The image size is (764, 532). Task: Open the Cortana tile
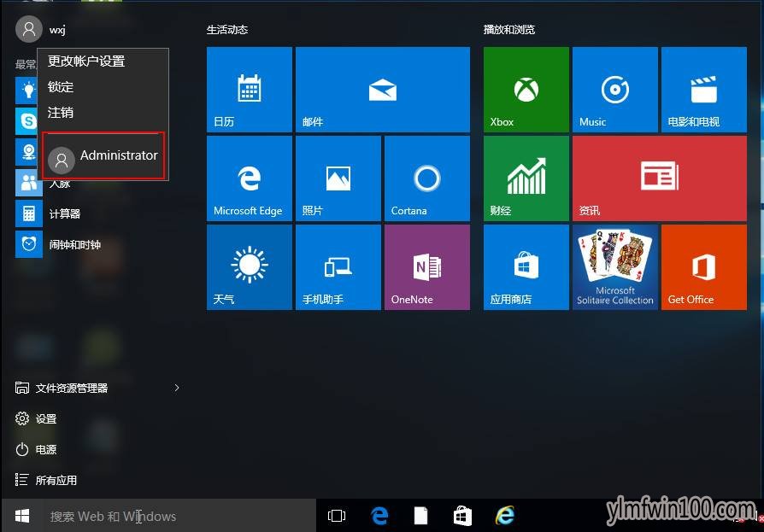[x=426, y=178]
